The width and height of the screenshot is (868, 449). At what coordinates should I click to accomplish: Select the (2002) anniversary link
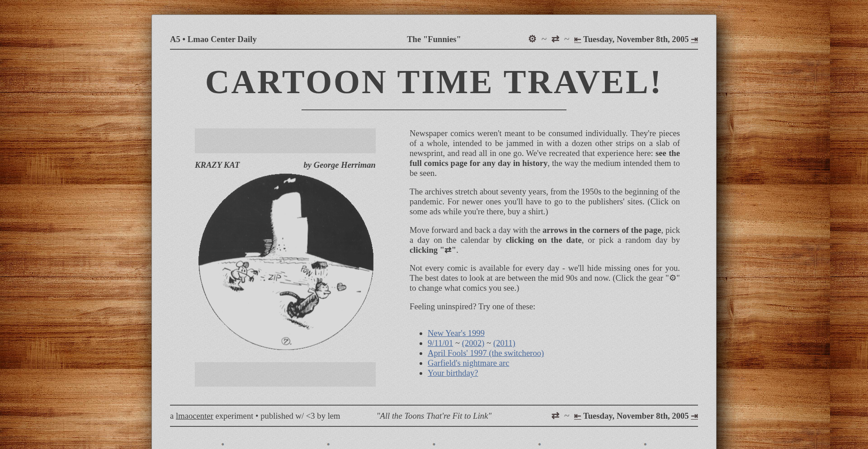coord(473,343)
